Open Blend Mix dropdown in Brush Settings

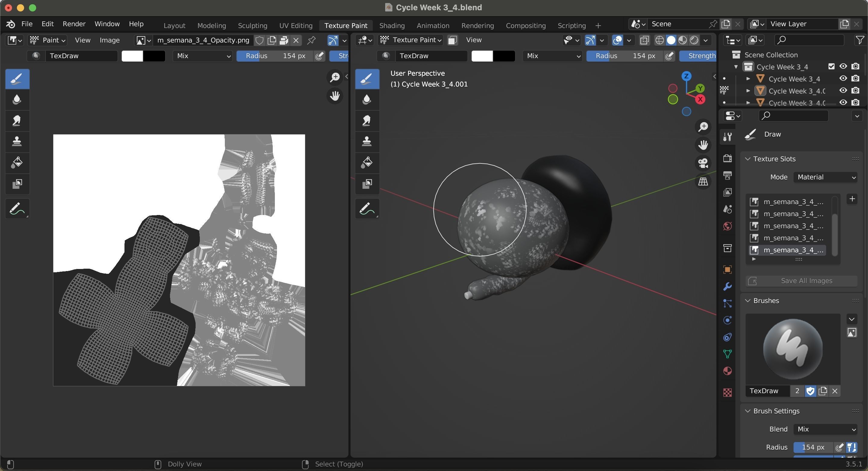pos(825,429)
